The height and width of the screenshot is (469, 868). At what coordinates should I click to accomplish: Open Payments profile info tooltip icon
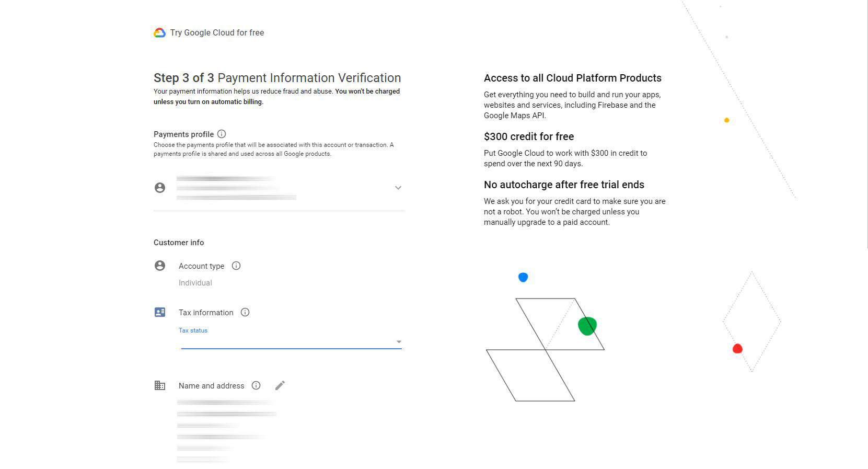[222, 134]
